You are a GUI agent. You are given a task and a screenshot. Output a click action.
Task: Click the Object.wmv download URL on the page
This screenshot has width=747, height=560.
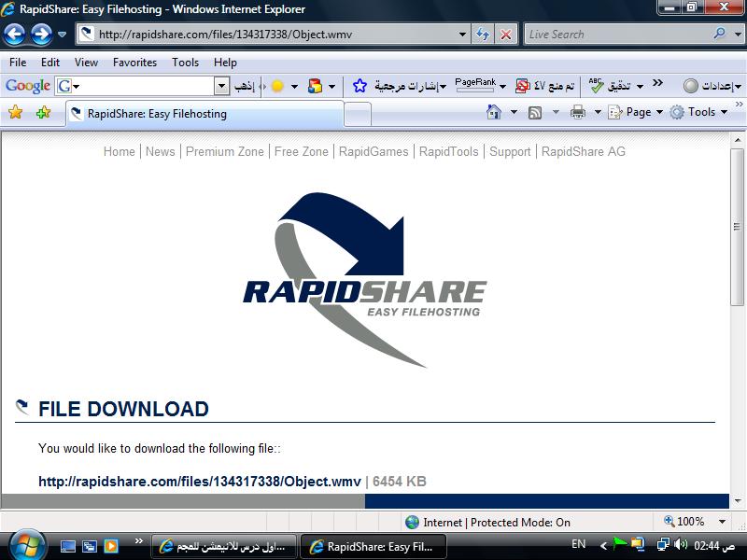(200, 482)
